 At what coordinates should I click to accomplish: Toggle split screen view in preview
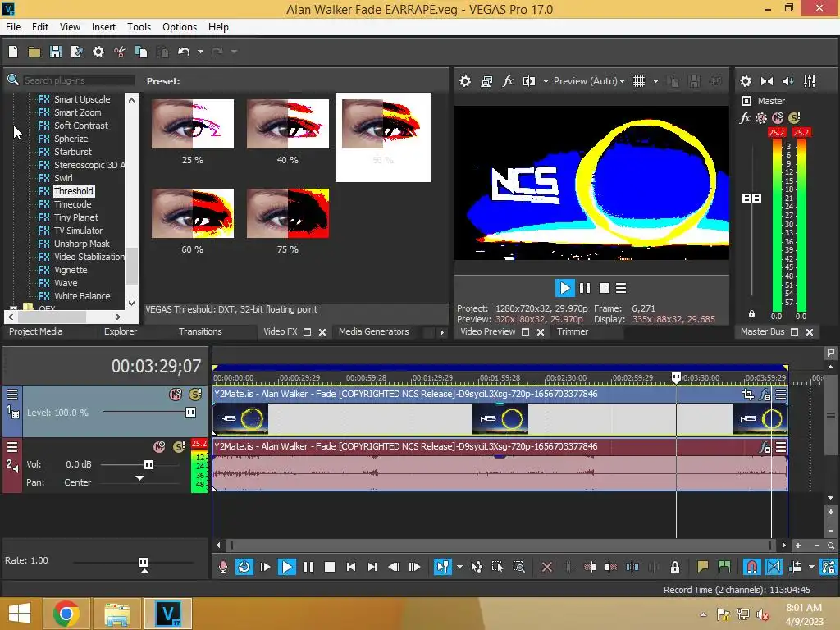529,81
